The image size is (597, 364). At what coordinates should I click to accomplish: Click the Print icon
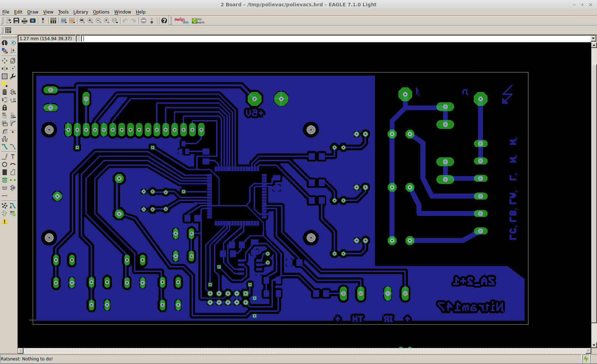coord(25,21)
